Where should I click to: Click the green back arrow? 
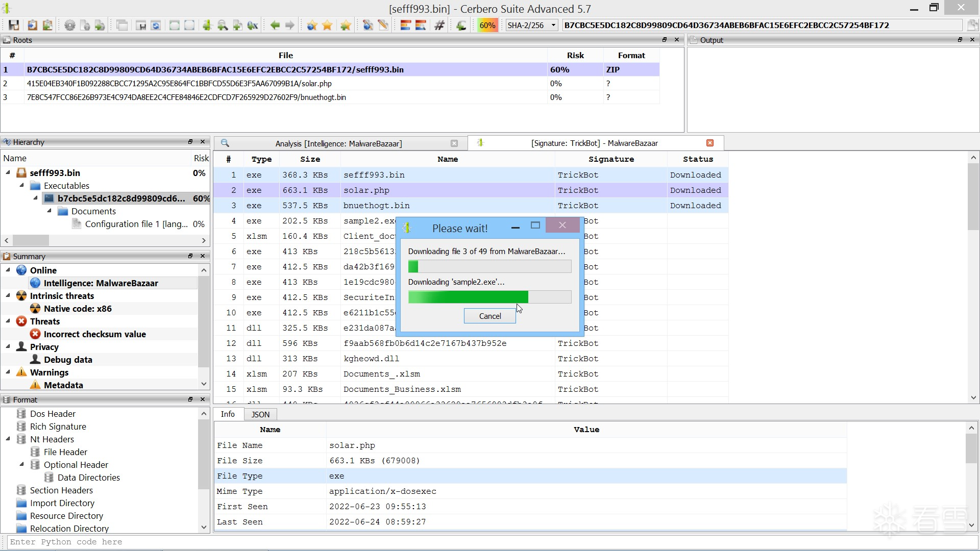275,26
